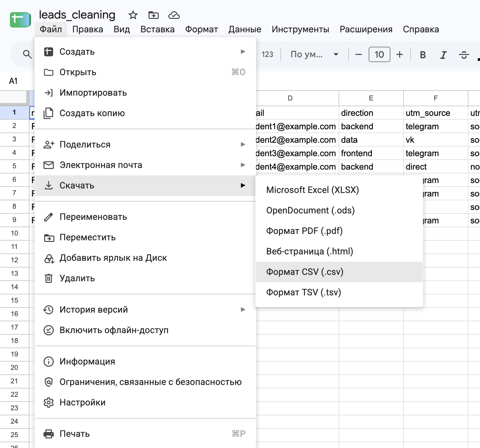Open the Данные menu
Image resolution: width=480 pixels, height=448 pixels.
click(245, 29)
